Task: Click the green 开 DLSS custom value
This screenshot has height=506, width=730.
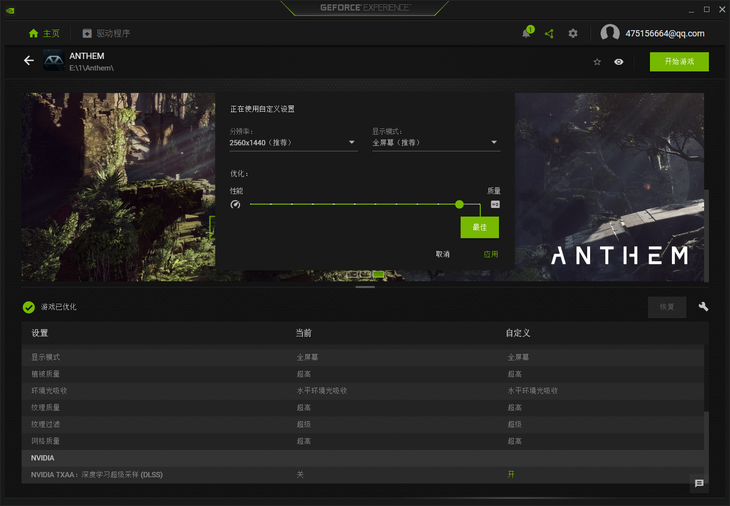Action: [511, 474]
